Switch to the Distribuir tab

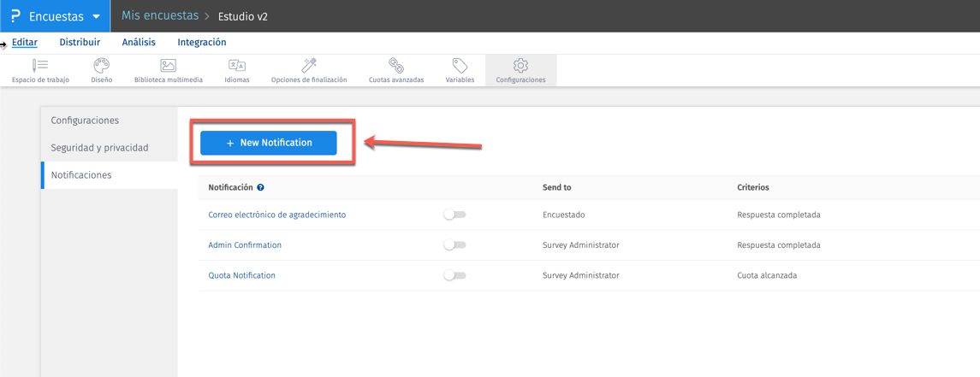(80, 42)
